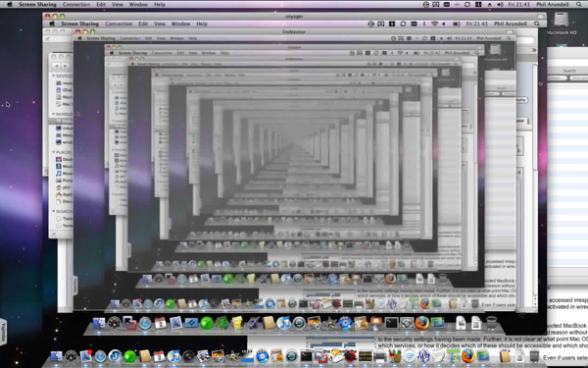The height and width of the screenshot is (368, 588).
Task: Open Finder in the voyager window Dock
Action: [x=99, y=323]
